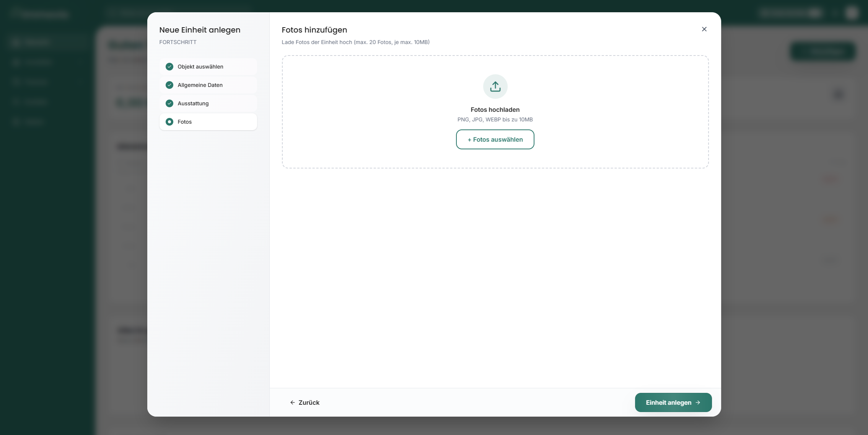Click the Fotos hochladen heading
Viewport: 868px width, 435px height.
(x=495, y=110)
